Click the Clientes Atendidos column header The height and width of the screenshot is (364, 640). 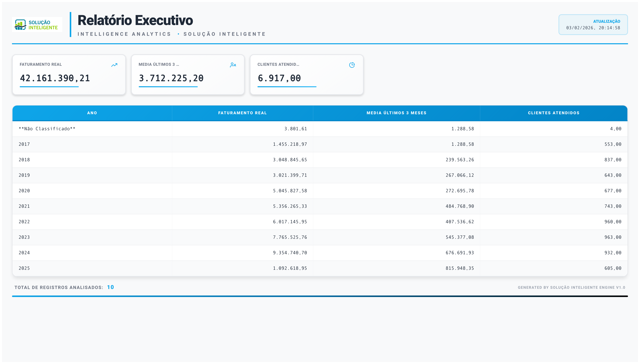553,113
